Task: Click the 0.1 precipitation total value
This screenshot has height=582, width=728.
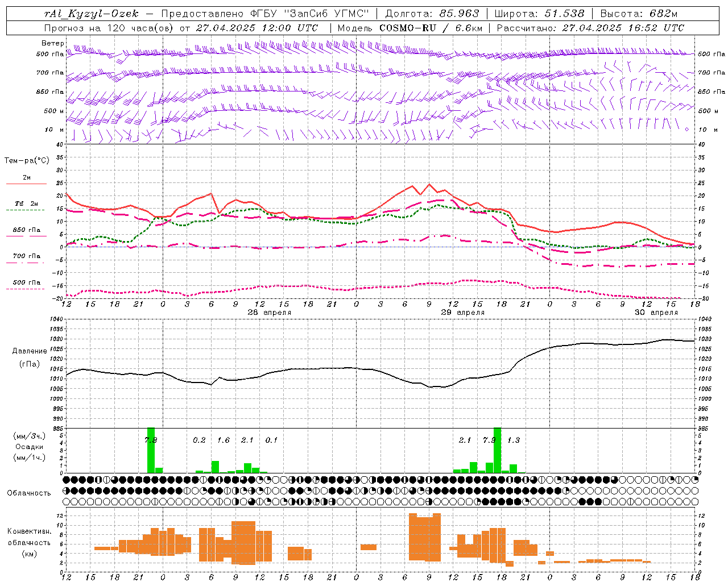Action: click(x=271, y=440)
